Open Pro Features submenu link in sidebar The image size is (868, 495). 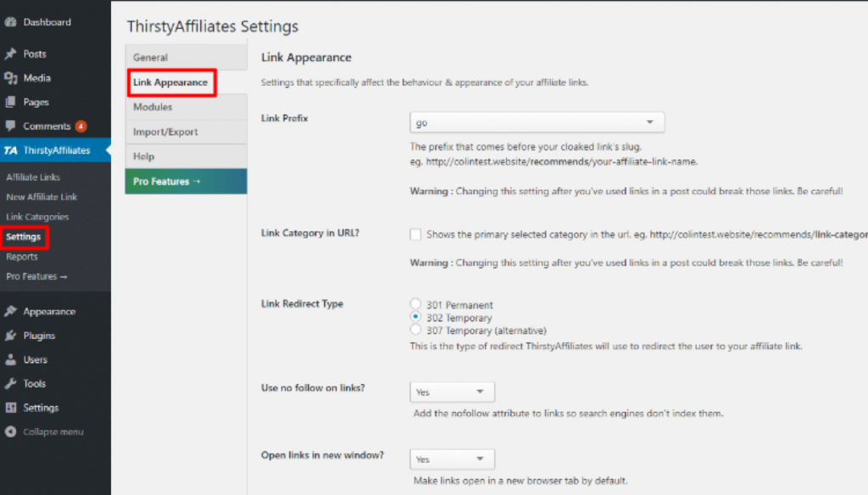click(x=36, y=276)
